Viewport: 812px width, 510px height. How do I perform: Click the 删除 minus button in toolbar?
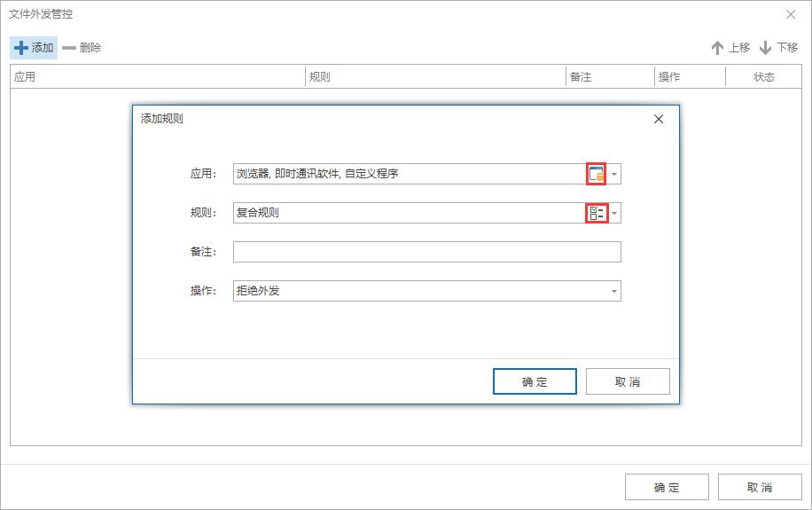(82, 48)
